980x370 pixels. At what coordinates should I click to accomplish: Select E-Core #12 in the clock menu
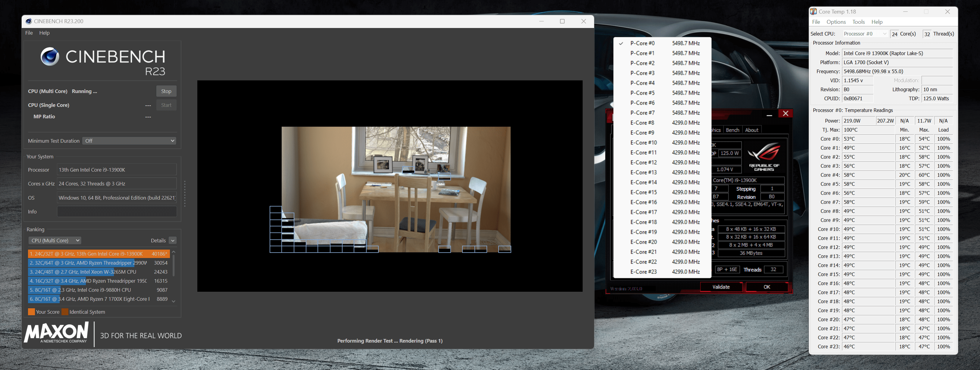coord(662,162)
